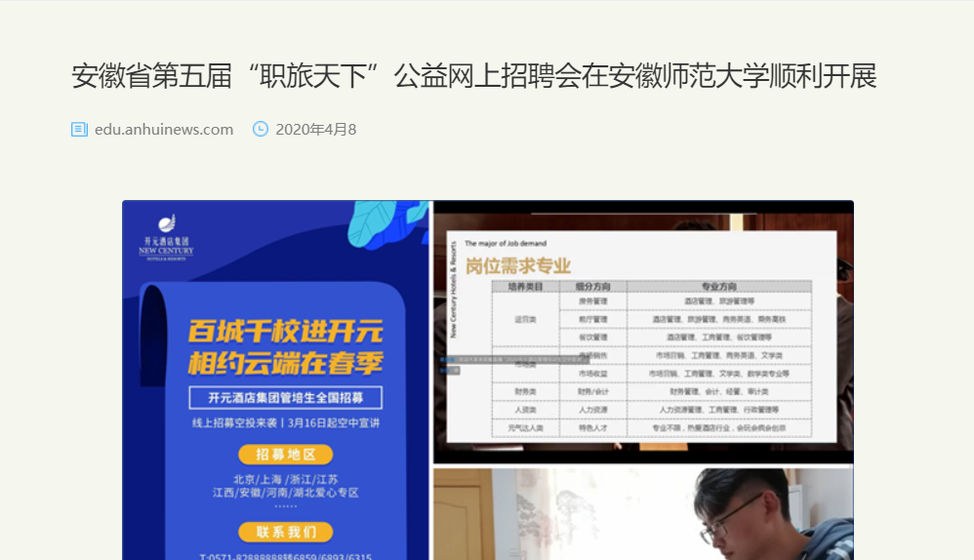
Task: Click the article headline about 职旅天下 recruitment fair
Action: pos(474,76)
